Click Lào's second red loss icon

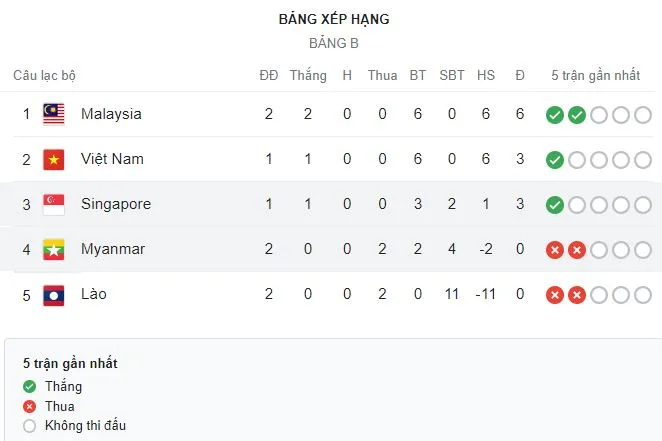pyautogui.click(x=576, y=295)
